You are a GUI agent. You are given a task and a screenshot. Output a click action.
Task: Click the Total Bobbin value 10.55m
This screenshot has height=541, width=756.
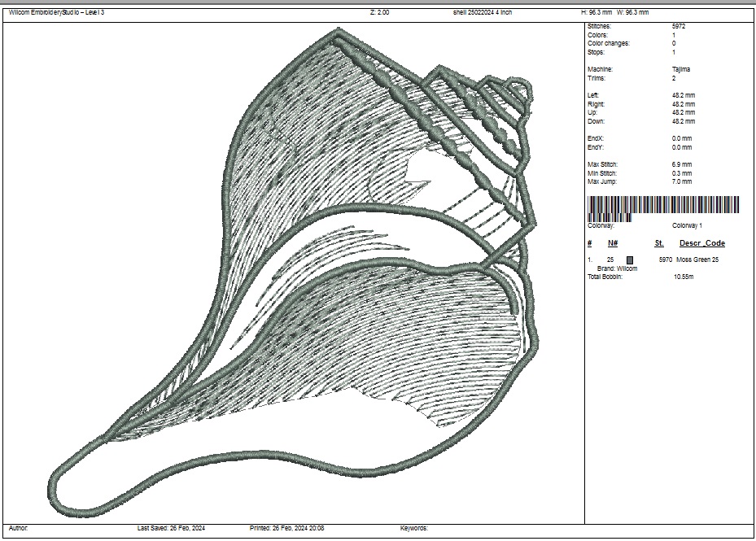tap(684, 277)
